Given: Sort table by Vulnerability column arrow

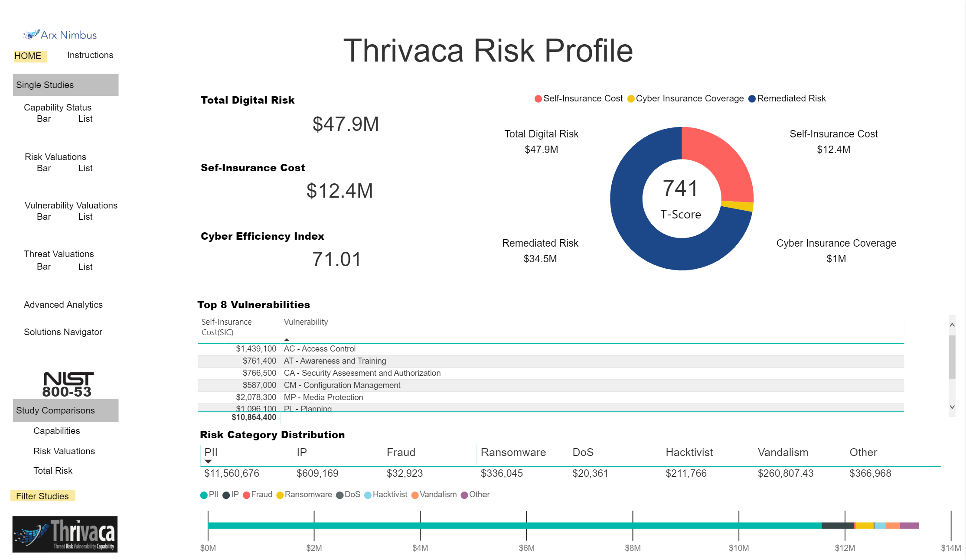Looking at the screenshot, I should pos(287,339).
